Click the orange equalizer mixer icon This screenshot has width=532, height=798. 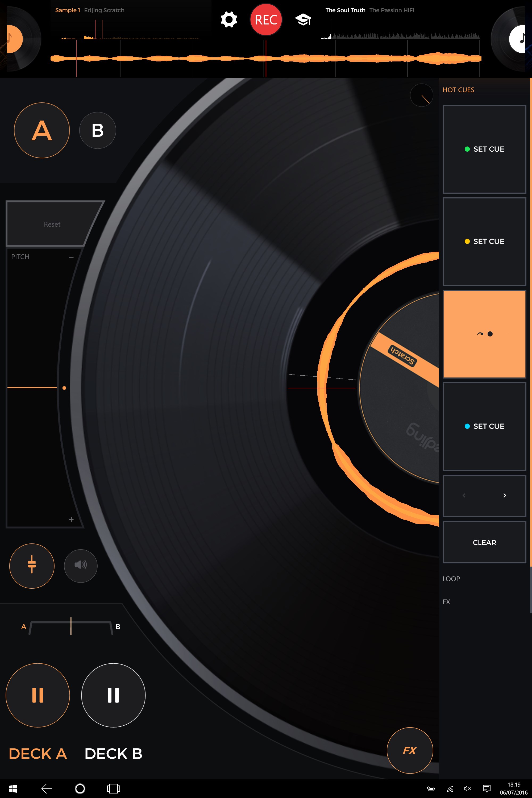pyautogui.click(x=32, y=566)
